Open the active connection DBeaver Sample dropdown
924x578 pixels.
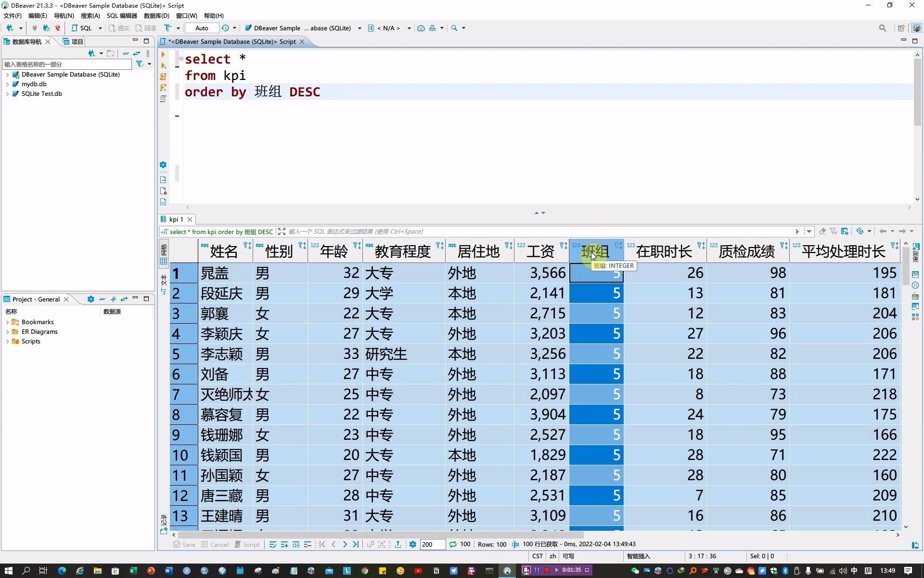pyautogui.click(x=303, y=28)
